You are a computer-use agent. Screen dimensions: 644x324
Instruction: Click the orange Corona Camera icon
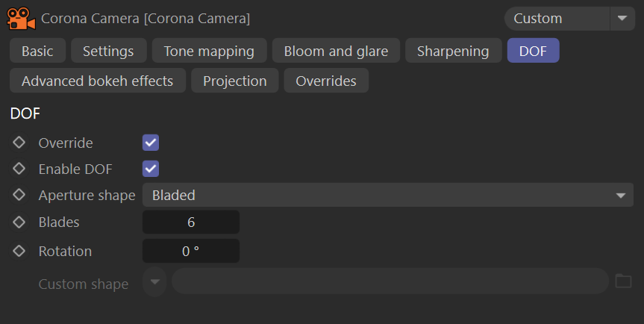pyautogui.click(x=22, y=19)
